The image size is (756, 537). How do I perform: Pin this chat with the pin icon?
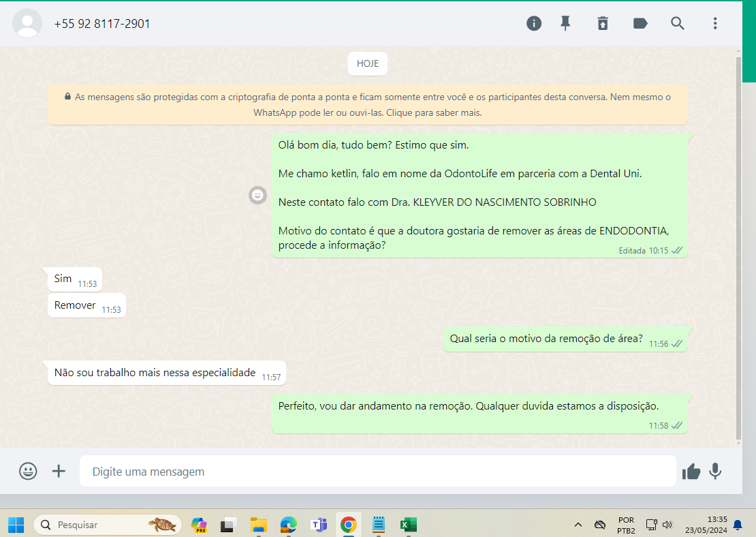[x=565, y=23]
